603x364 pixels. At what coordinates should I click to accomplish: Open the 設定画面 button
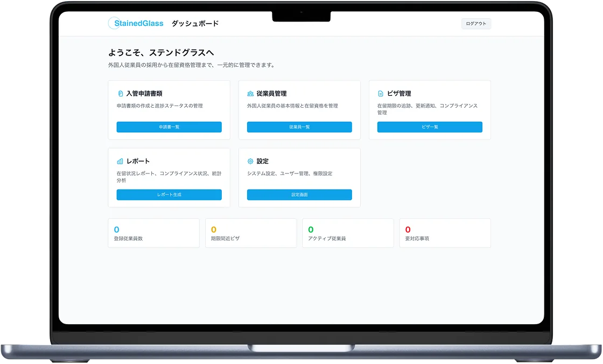(x=299, y=195)
